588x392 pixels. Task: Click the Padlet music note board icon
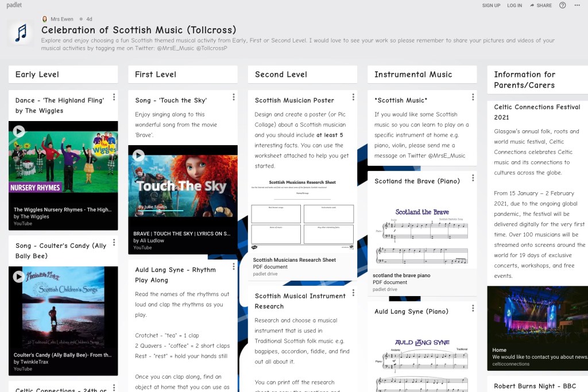click(x=21, y=33)
